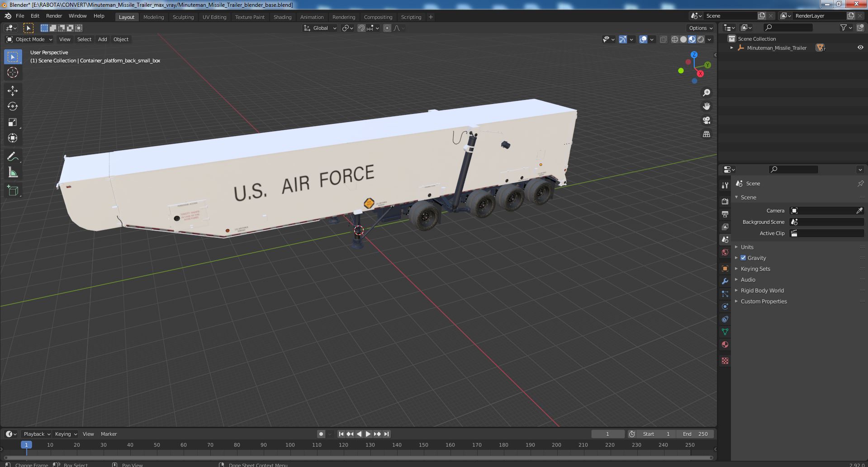Select the Select Box tool
The width and height of the screenshot is (868, 467).
coord(13,57)
